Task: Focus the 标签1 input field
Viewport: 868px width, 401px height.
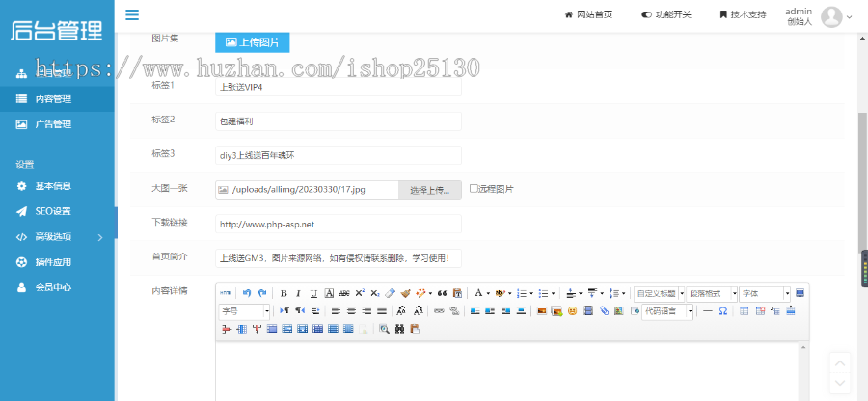Action: 339,87
